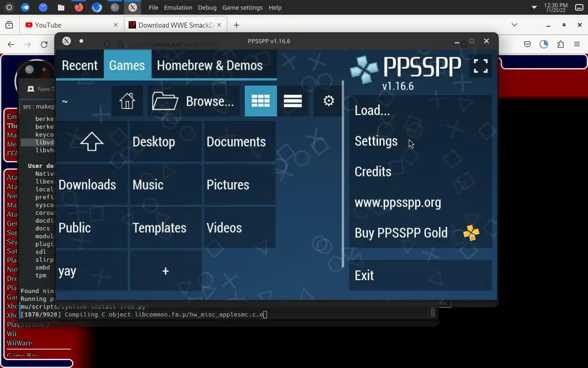Open the system tray dropdown arrow
Screen dimensions: 588x368
pos(534,7)
